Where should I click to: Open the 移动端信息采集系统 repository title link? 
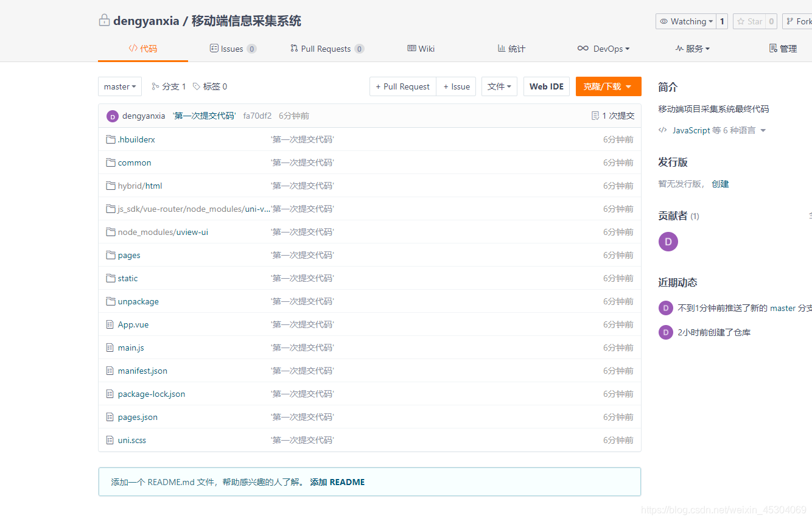pos(247,21)
